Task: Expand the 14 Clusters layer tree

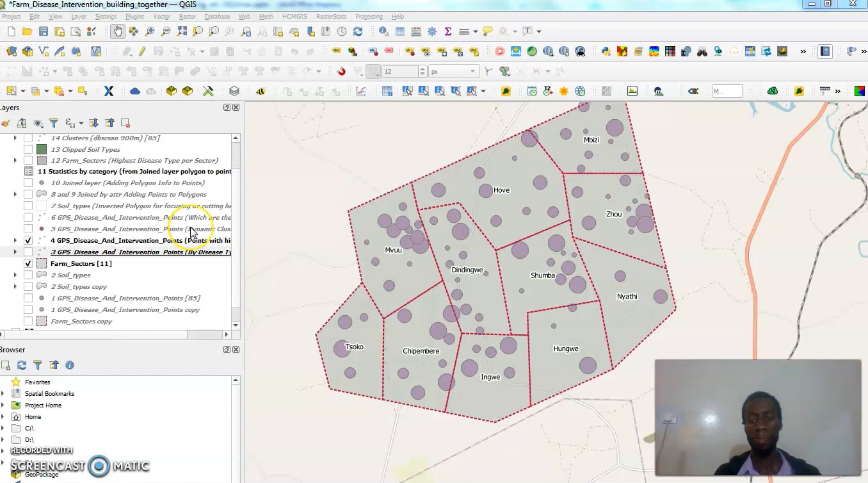Action: (x=15, y=138)
